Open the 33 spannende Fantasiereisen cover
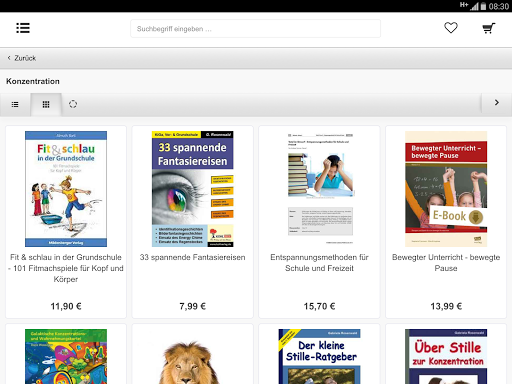512x384 pixels. [x=193, y=189]
